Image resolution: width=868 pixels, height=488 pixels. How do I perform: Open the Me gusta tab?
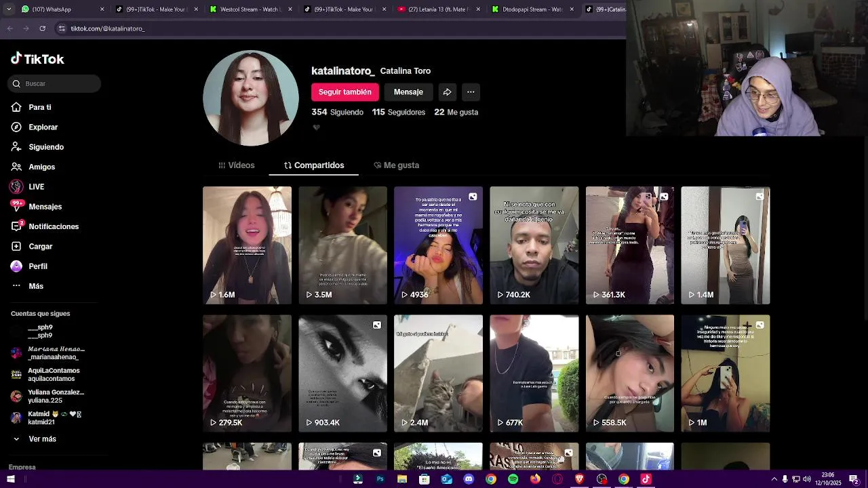tap(397, 165)
